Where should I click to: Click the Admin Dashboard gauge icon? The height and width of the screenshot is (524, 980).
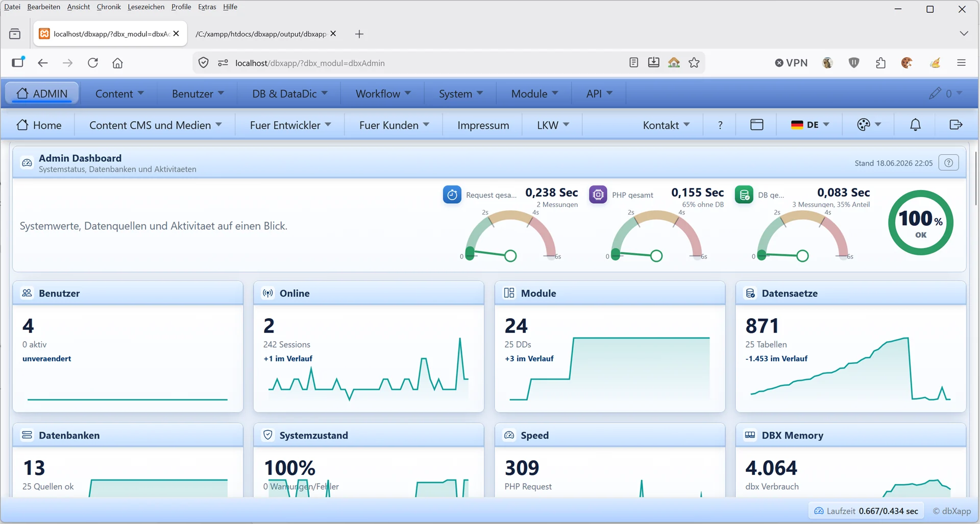click(27, 163)
